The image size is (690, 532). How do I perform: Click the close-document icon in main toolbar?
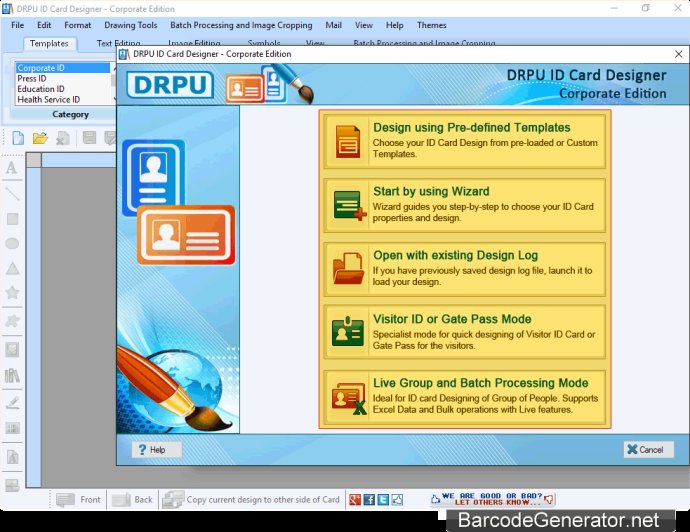click(63, 138)
